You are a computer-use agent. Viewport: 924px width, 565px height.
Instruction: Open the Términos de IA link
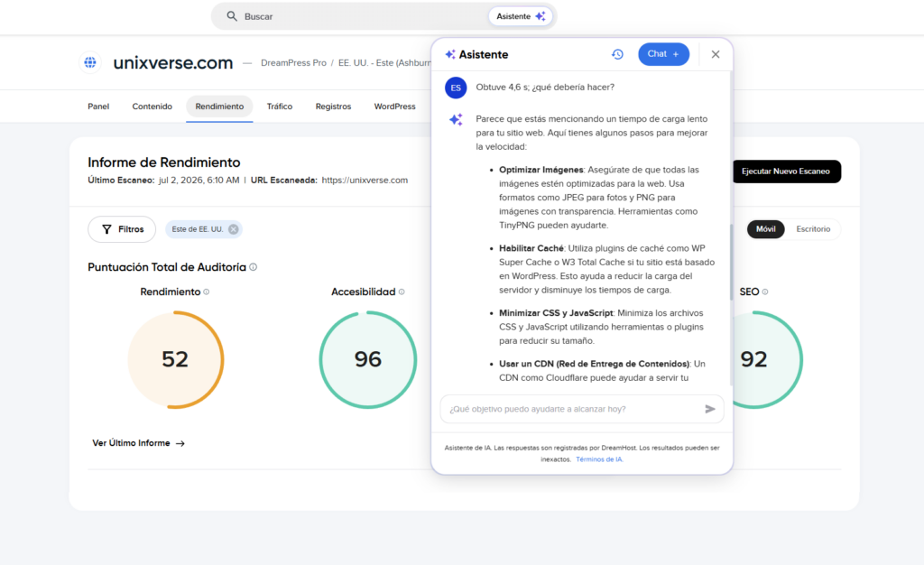[599, 459]
